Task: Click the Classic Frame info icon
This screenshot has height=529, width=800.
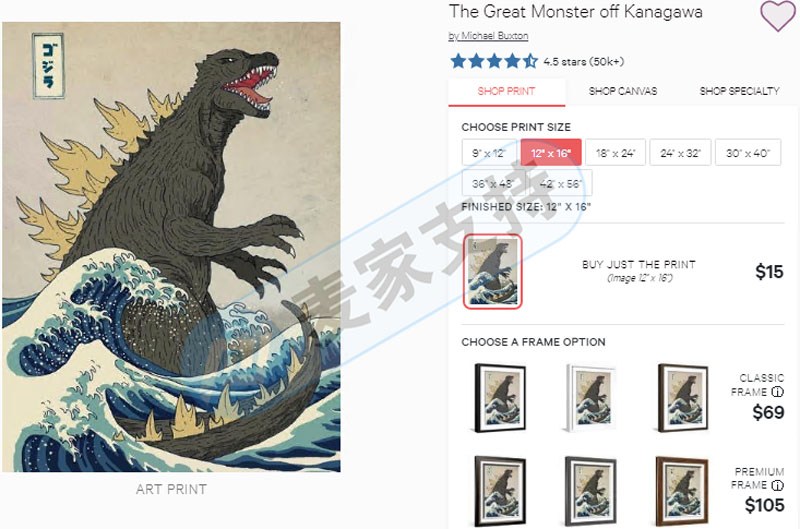Action: 777,392
